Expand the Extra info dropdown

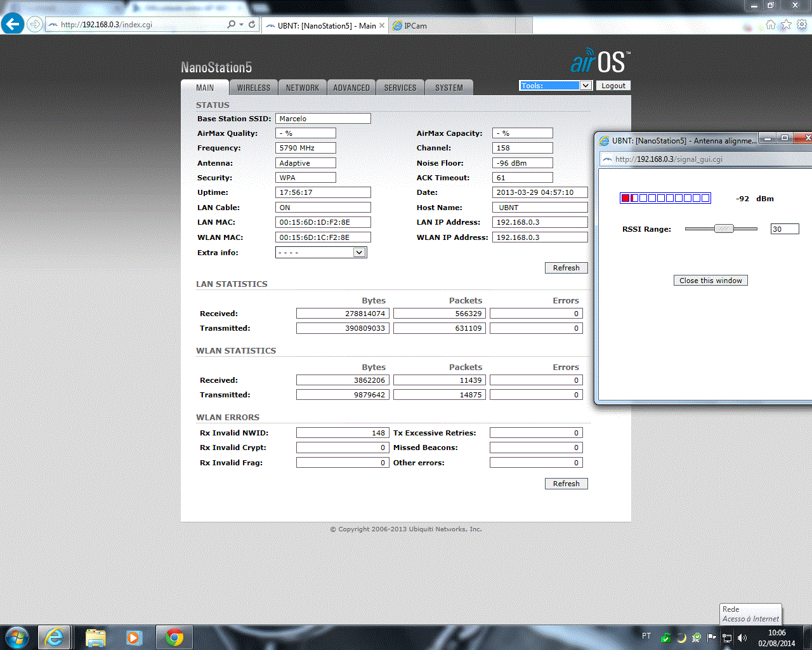[x=321, y=253]
